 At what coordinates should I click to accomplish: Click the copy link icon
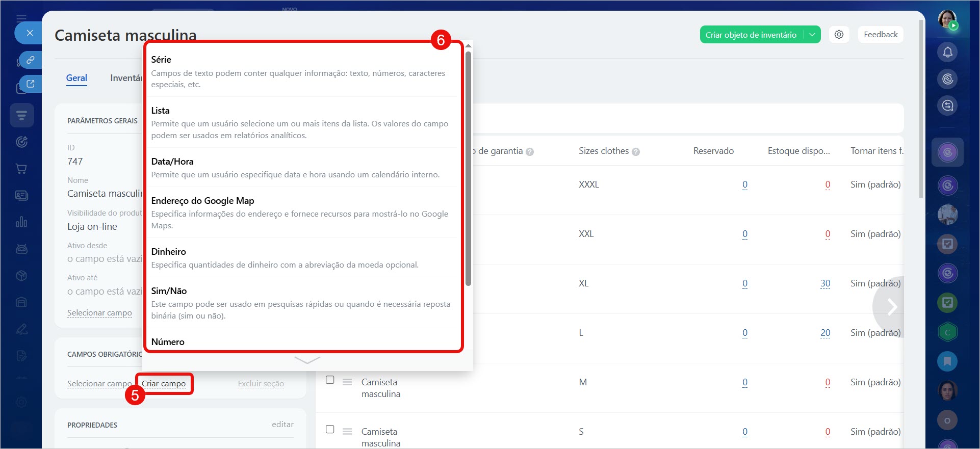tap(30, 60)
